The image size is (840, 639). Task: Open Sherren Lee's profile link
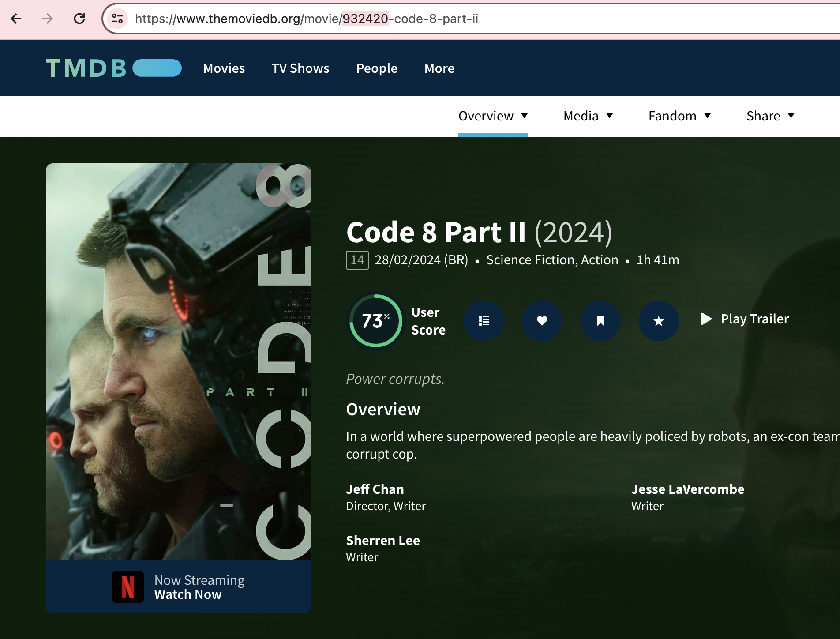[383, 540]
